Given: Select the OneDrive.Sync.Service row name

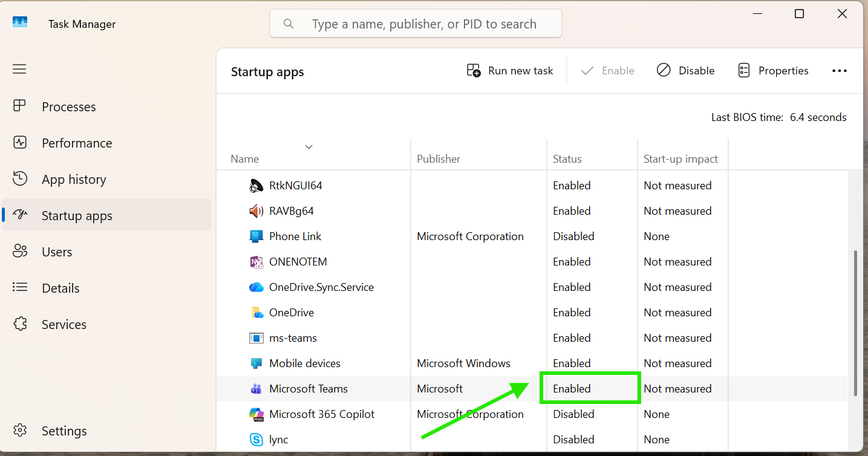Looking at the screenshot, I should (321, 287).
